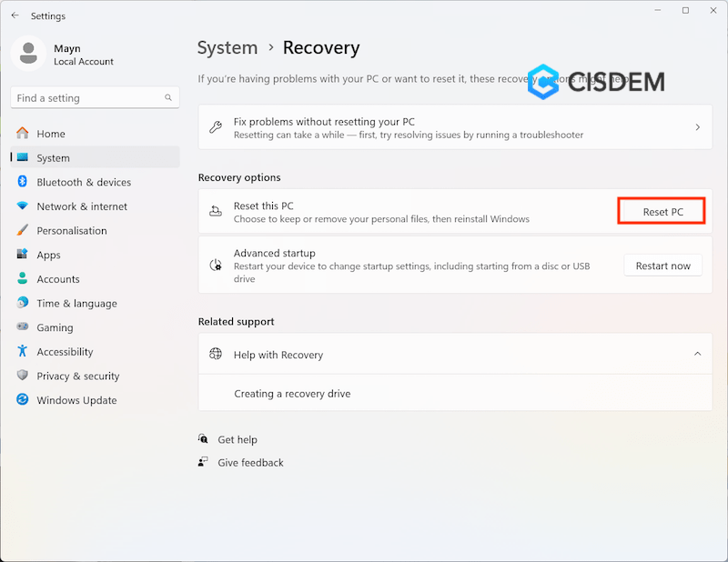
Task: Open the Bluetooth & devices settings
Action: pyautogui.click(x=84, y=182)
